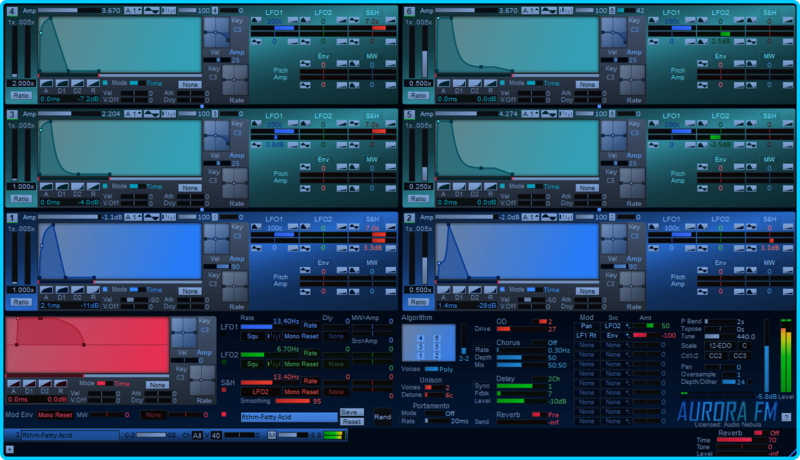Select operator 5 waveform shape icon

pyautogui.click(x=548, y=114)
